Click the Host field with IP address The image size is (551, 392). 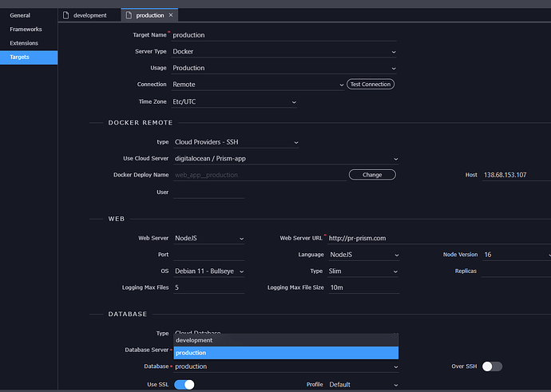click(x=517, y=176)
